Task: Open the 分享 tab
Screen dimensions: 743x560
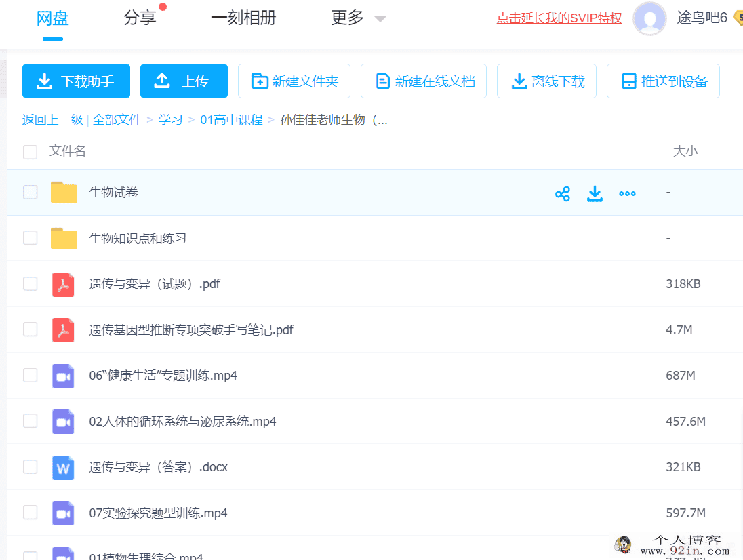Action: 140,18
